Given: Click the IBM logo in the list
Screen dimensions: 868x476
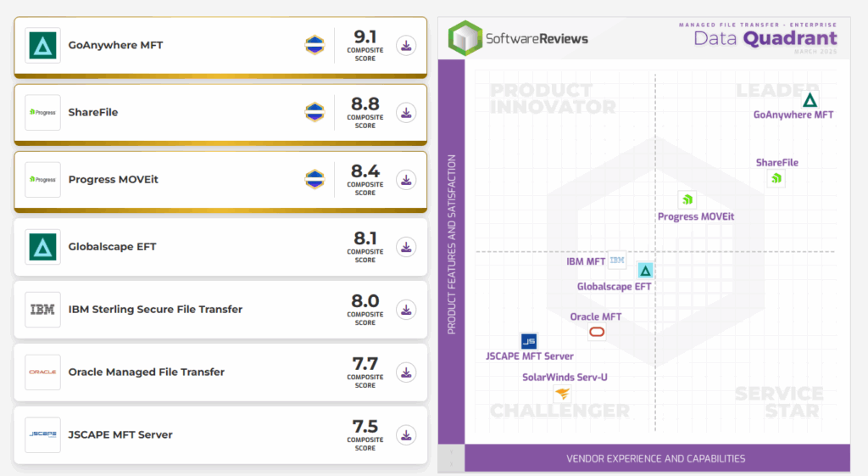Looking at the screenshot, I should pos(42,309).
